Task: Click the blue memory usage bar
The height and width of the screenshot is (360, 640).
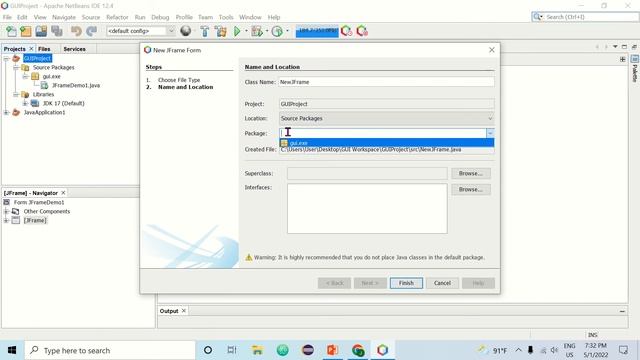Action: click(317, 31)
